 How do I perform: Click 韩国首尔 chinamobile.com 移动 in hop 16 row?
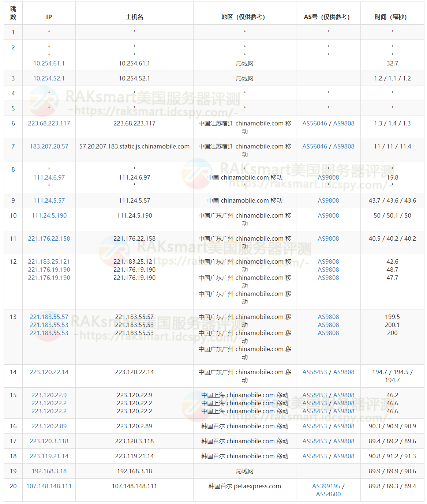coord(245,426)
